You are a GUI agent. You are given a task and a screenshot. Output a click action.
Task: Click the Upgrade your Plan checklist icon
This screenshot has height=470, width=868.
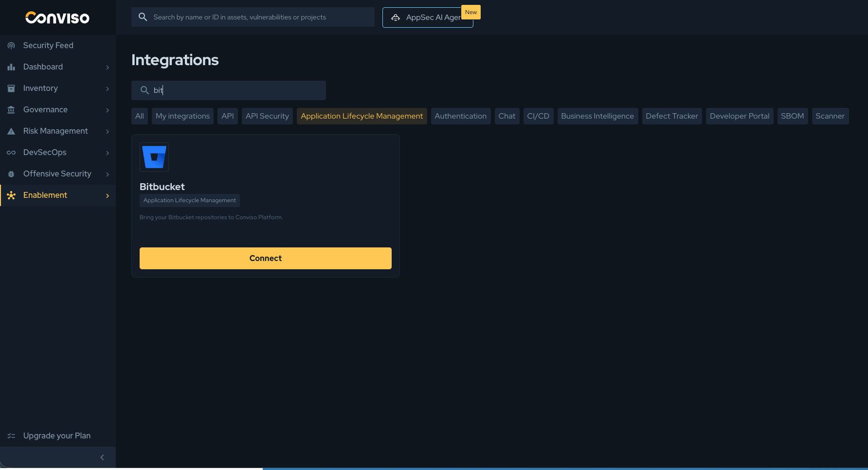(11, 436)
